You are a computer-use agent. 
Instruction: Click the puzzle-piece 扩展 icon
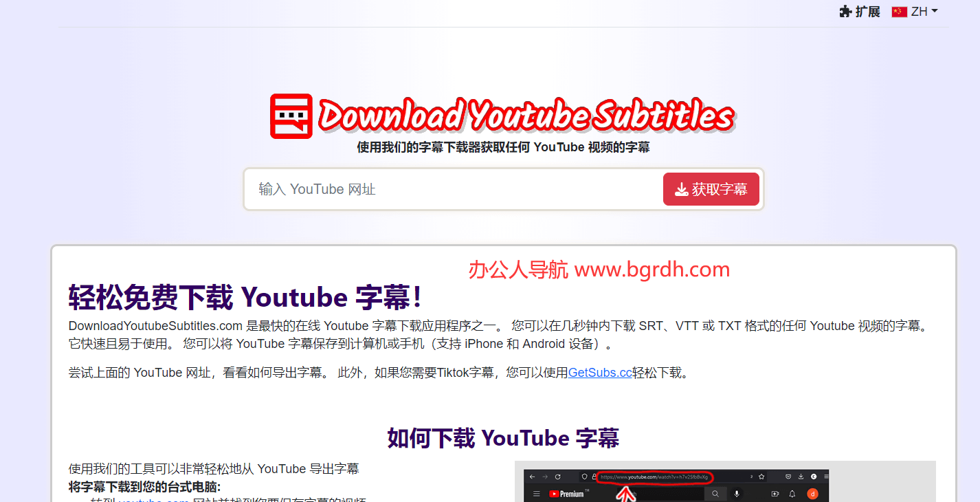click(x=844, y=12)
